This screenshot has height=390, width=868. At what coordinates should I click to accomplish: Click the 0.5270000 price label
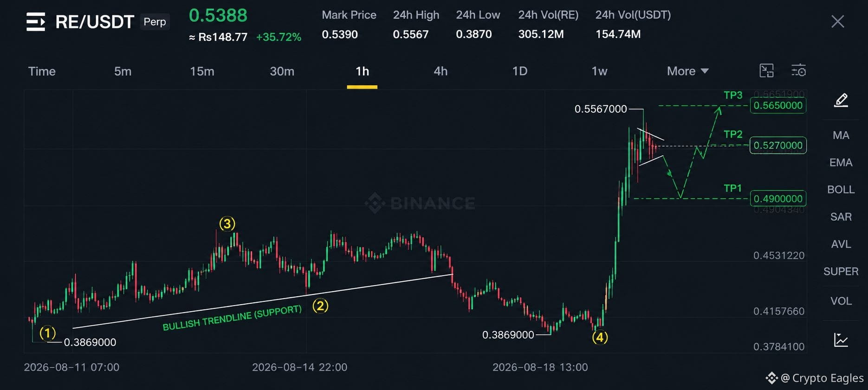pyautogui.click(x=778, y=146)
